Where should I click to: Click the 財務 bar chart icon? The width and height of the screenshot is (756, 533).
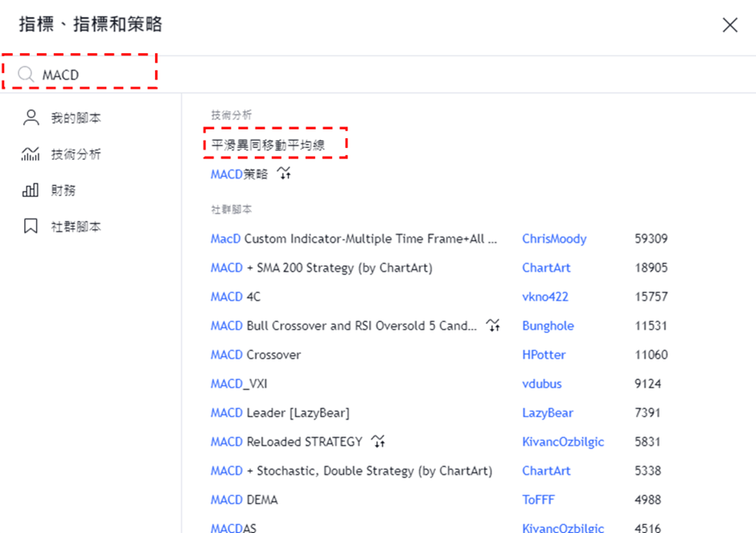pyautogui.click(x=31, y=191)
